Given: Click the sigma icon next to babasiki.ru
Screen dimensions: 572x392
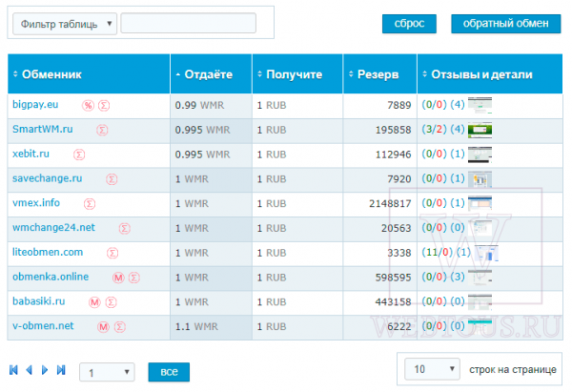Looking at the screenshot, I should click(111, 302).
